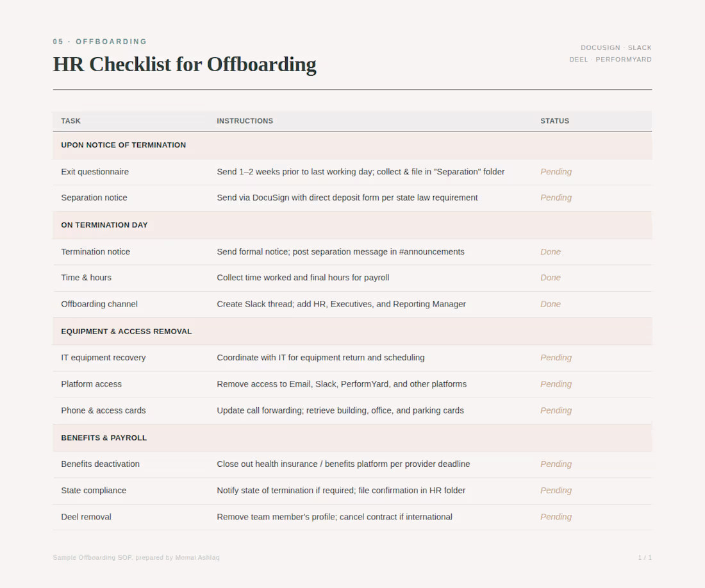The height and width of the screenshot is (588, 705).
Task: Select the 'EQUIPMENT & ACCESS REMOVAL' section row
Action: click(352, 332)
